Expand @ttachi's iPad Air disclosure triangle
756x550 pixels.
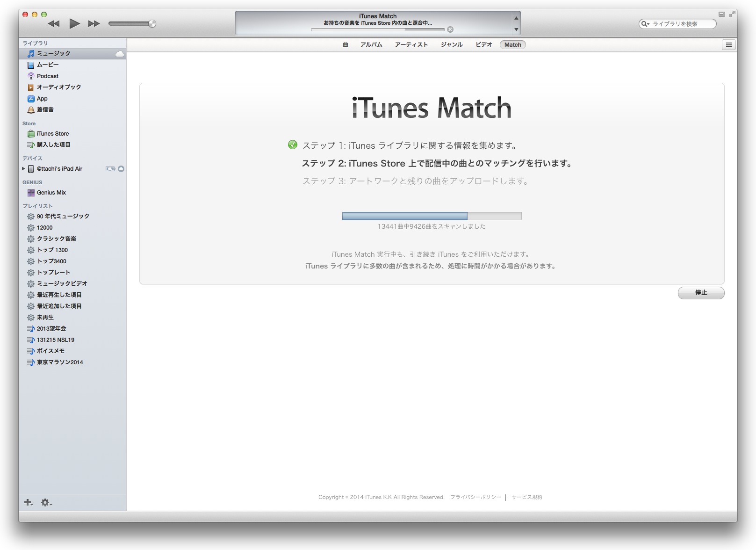pyautogui.click(x=23, y=169)
